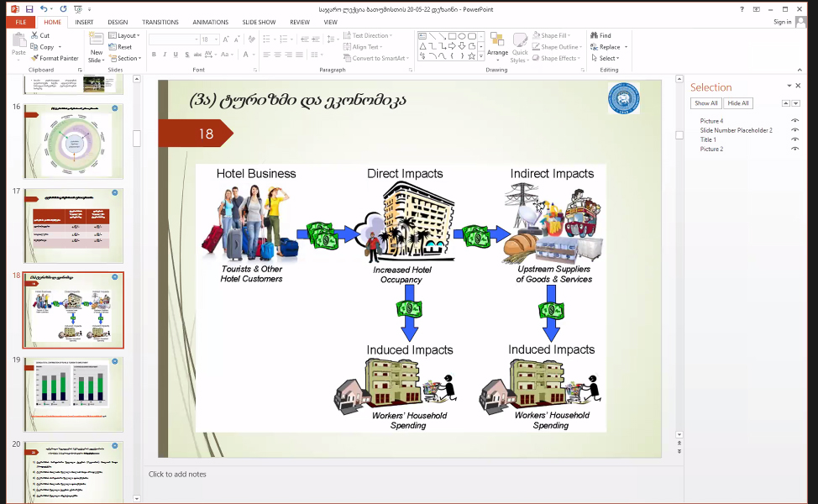Click the Bring Forward up arrow in Selection pane
Viewport: 818px width, 504px height.
click(x=785, y=102)
